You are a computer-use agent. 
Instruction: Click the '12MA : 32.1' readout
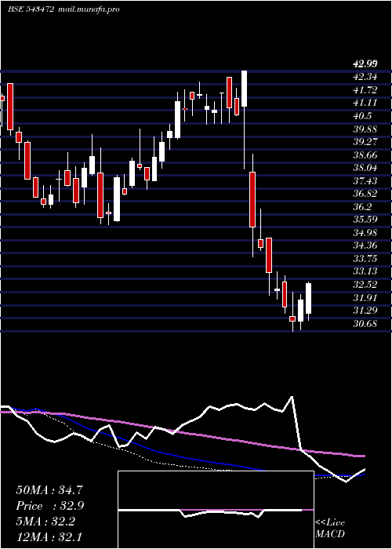coord(49,536)
